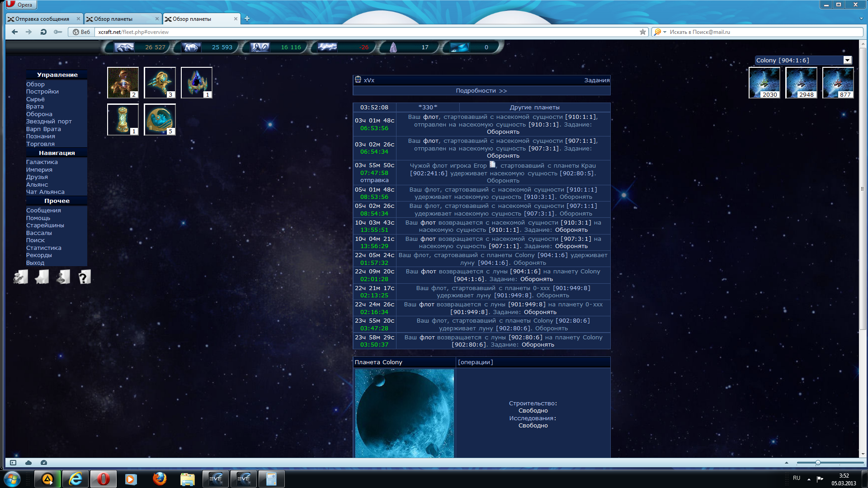Click the metal resource icon showing 26 527

pos(124,47)
